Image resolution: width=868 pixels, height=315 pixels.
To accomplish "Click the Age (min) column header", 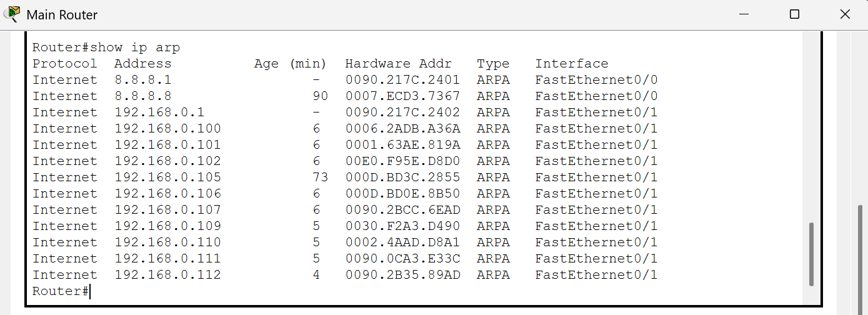I will [290, 64].
